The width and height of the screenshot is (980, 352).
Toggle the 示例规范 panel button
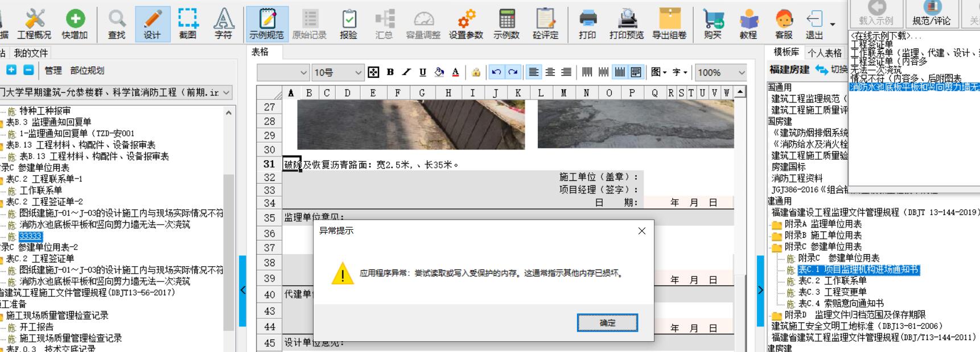click(266, 24)
